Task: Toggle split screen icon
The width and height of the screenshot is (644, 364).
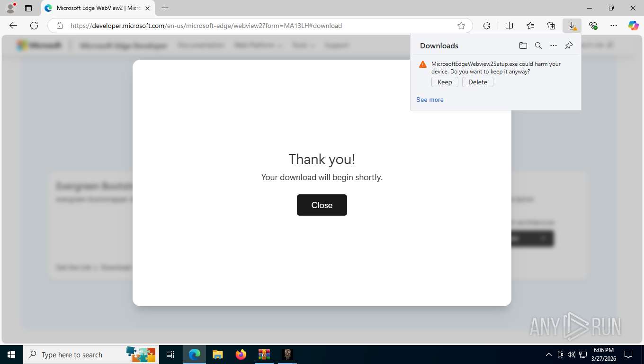Action: tap(510, 26)
